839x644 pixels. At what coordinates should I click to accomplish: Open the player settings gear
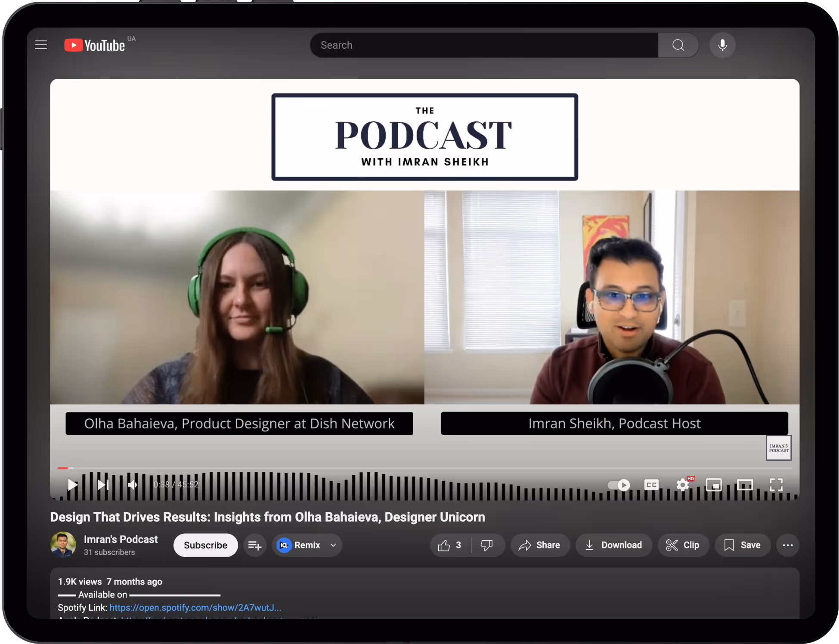[682, 485]
